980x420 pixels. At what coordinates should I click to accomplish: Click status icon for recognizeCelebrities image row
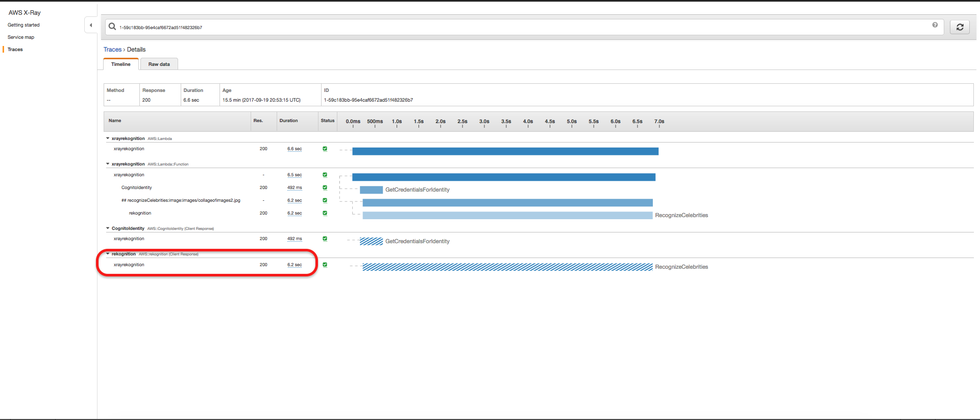(325, 200)
